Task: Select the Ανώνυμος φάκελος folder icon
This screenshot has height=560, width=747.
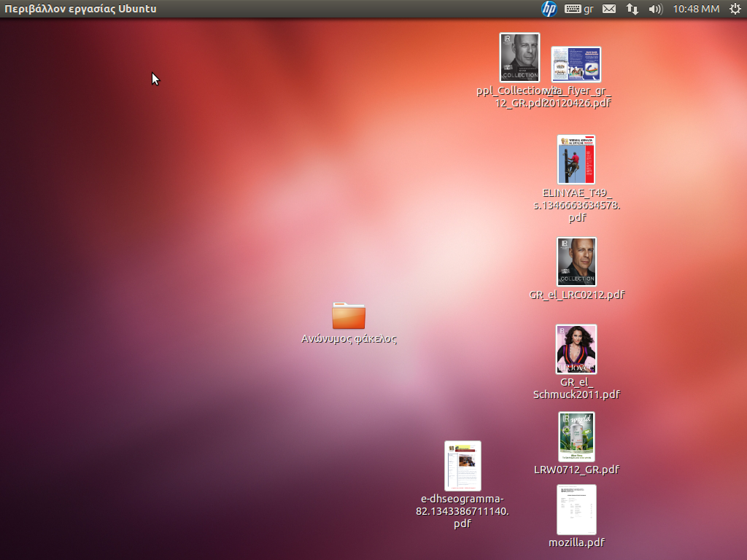Action: point(349,316)
